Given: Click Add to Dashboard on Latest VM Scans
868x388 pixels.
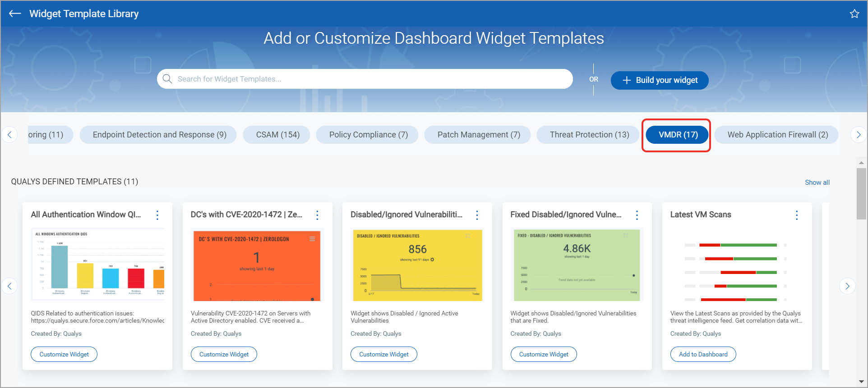Looking at the screenshot, I should coord(703,354).
